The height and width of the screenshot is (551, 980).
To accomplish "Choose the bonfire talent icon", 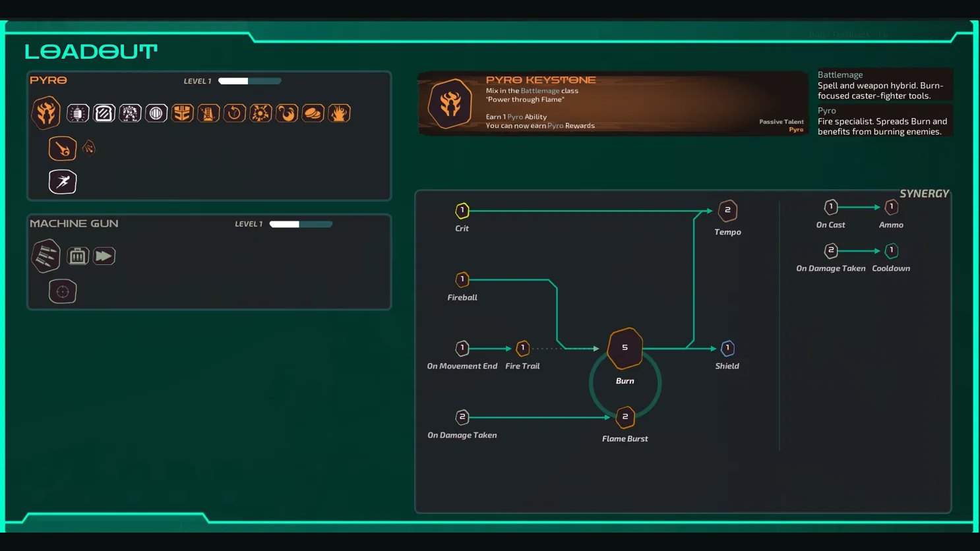I will [339, 113].
